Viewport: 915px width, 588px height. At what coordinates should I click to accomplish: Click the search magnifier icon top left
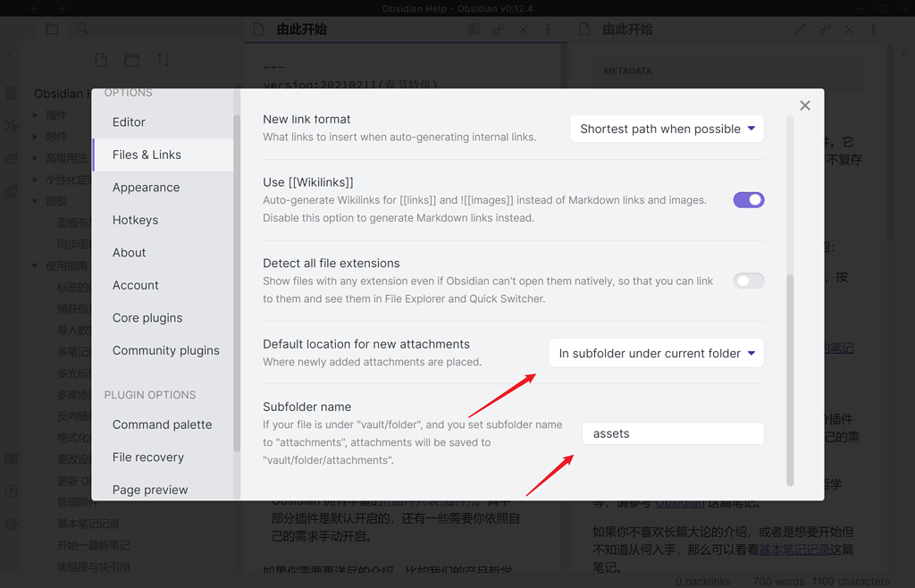pos(81,28)
